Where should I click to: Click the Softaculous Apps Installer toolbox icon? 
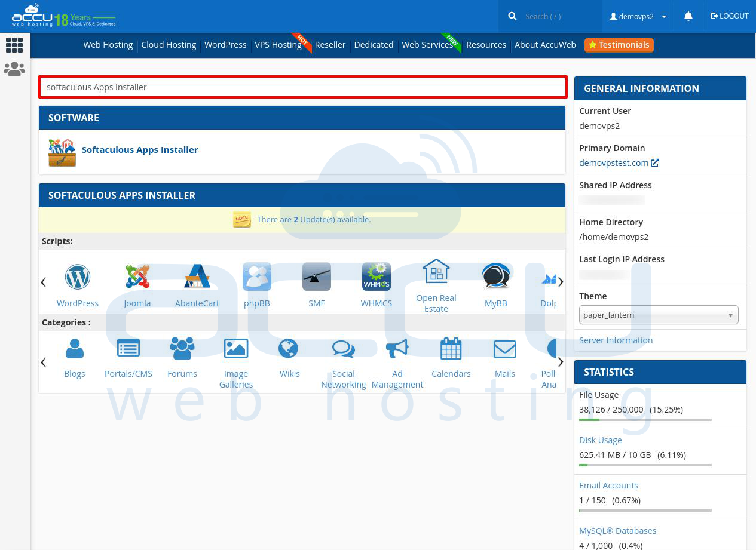[62, 152]
